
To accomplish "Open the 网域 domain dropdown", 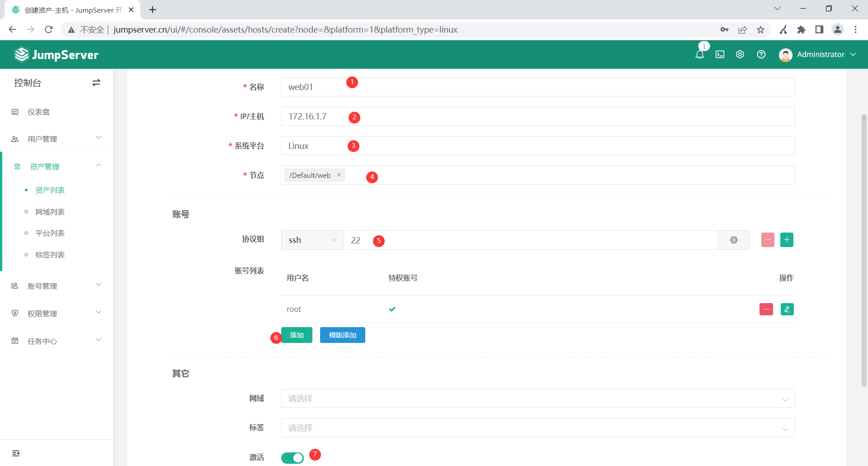I will [538, 399].
